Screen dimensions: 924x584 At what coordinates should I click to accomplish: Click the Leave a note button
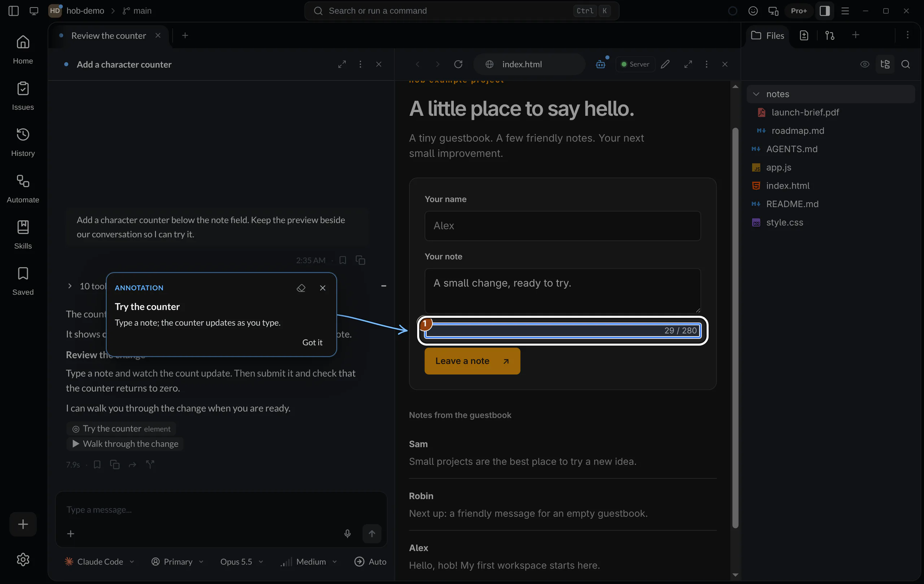pyautogui.click(x=472, y=361)
